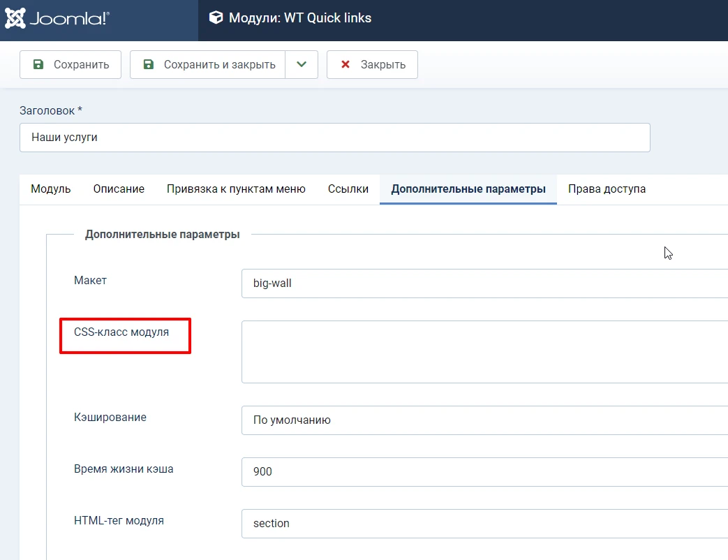Open the Кэширование dropdown

coord(484,420)
